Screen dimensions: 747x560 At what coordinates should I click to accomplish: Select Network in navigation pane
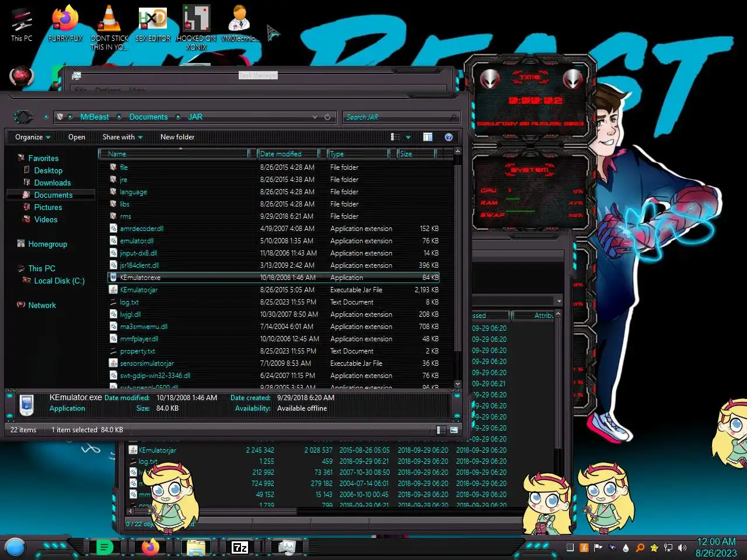click(x=42, y=305)
